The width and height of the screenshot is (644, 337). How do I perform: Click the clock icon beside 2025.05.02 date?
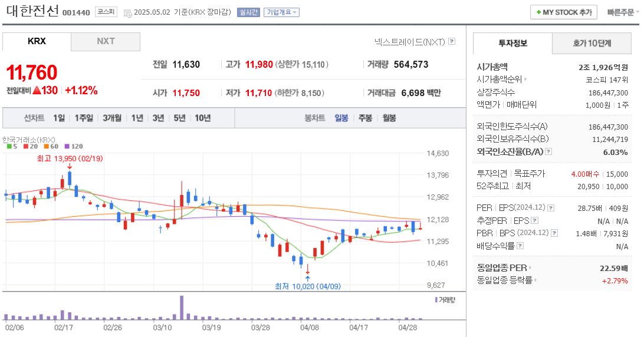coord(128,13)
